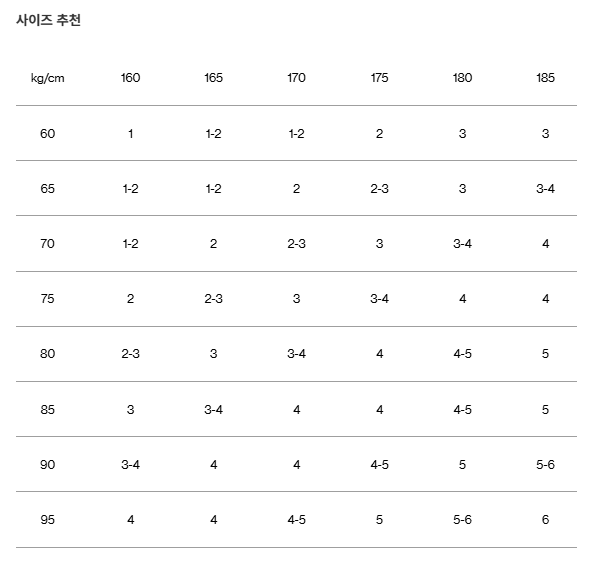
Task: Click the 5-6 cell in 90 kg row
Action: pos(546,465)
